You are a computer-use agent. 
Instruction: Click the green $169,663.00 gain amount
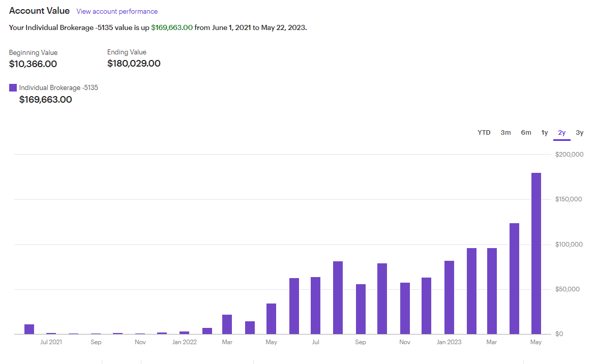pyautogui.click(x=172, y=28)
